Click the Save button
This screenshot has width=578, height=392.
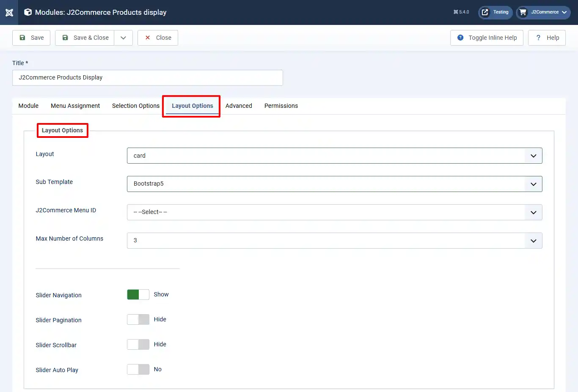[x=31, y=38]
